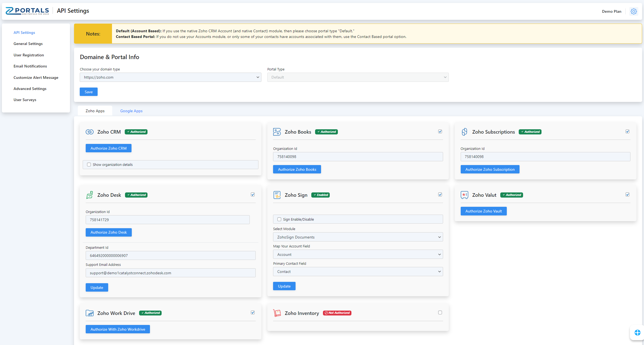Click the Zoho CRM link icon

[89, 132]
